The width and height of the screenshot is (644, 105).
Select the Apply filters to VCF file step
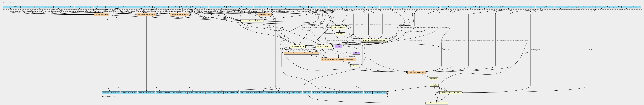pos(416,72)
